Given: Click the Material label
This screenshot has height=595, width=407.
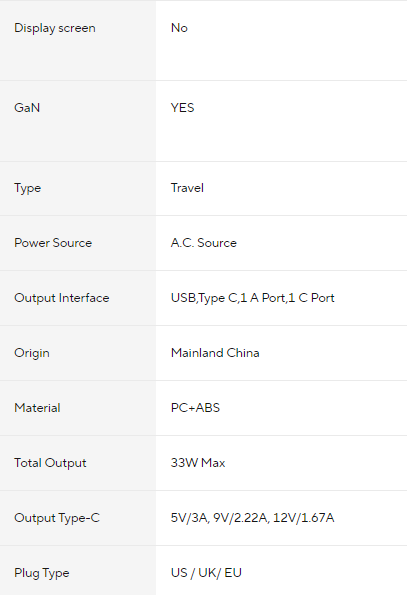Looking at the screenshot, I should click(x=37, y=408).
